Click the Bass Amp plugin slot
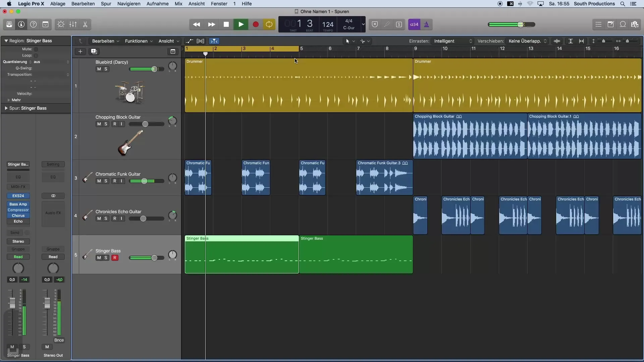The image size is (644, 362). tap(18, 204)
